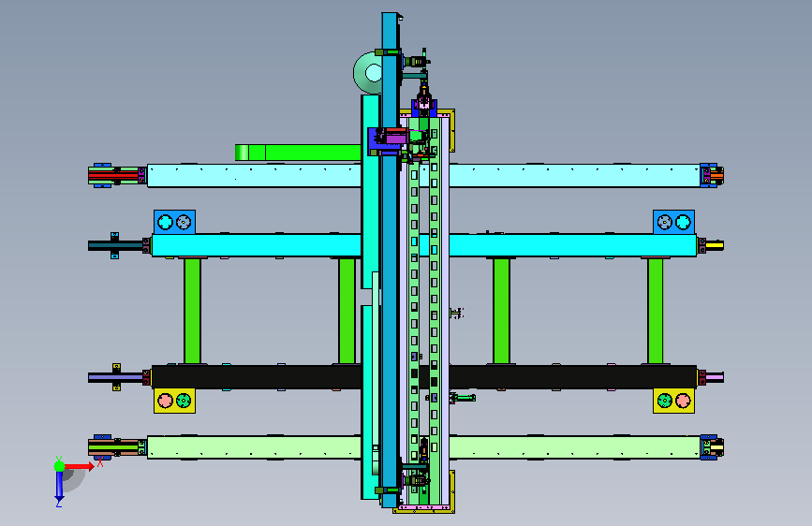Select the blue mounting plate at upper right
Image resolution: width=812 pixels, height=526 pixels.
click(x=673, y=222)
